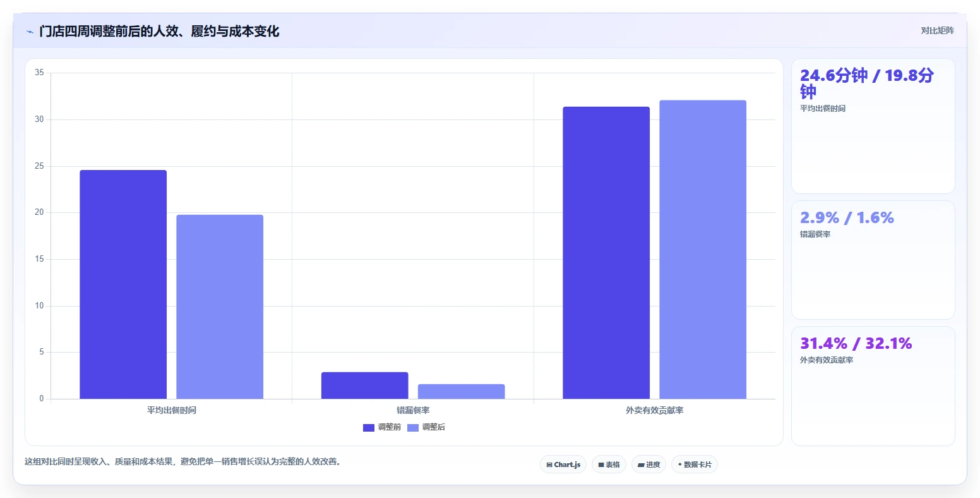Select the 进度 chip
This screenshot has width=980, height=498.
point(648,465)
